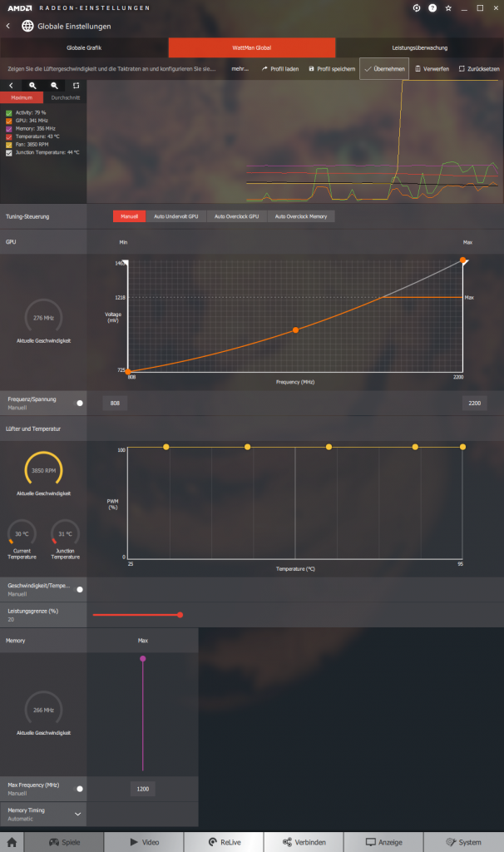Select the Durchschnitt graph mode tab
Image resolution: width=504 pixels, height=852 pixels.
coord(65,98)
